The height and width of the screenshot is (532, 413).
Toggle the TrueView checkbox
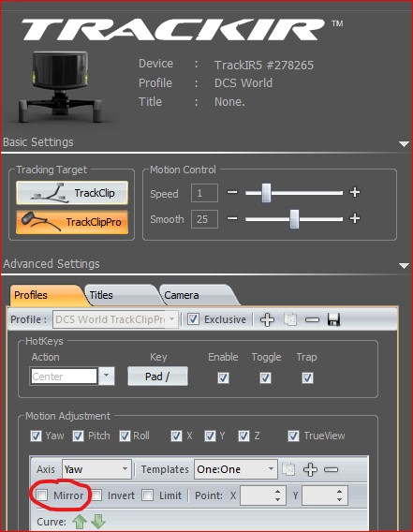(x=293, y=436)
